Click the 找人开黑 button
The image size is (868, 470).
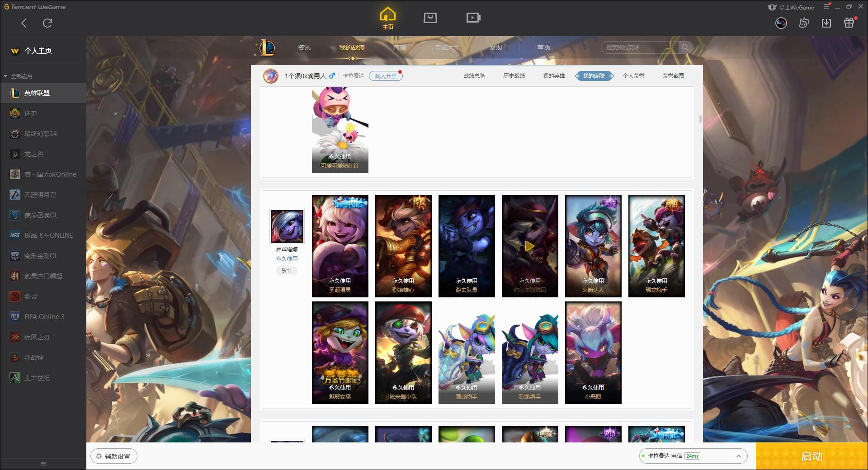[386, 76]
